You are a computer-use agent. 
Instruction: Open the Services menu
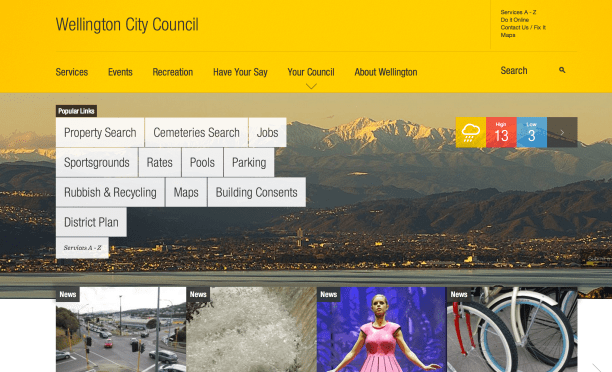[x=72, y=72]
